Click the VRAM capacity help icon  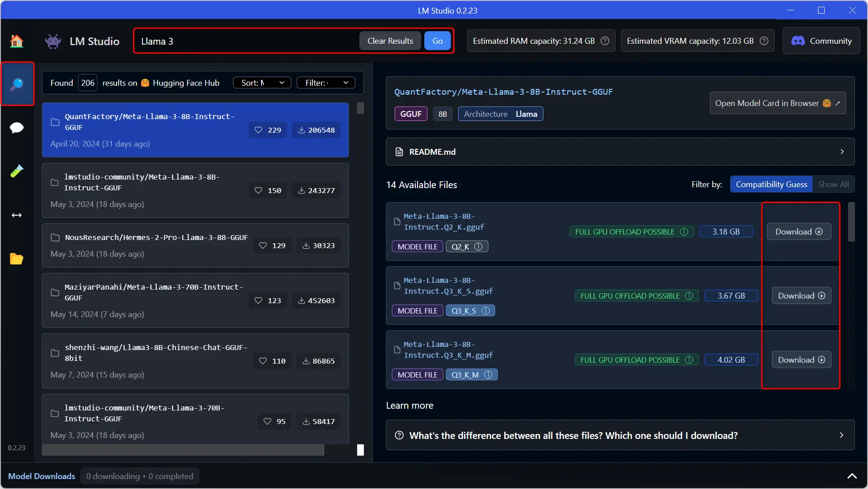(x=764, y=41)
